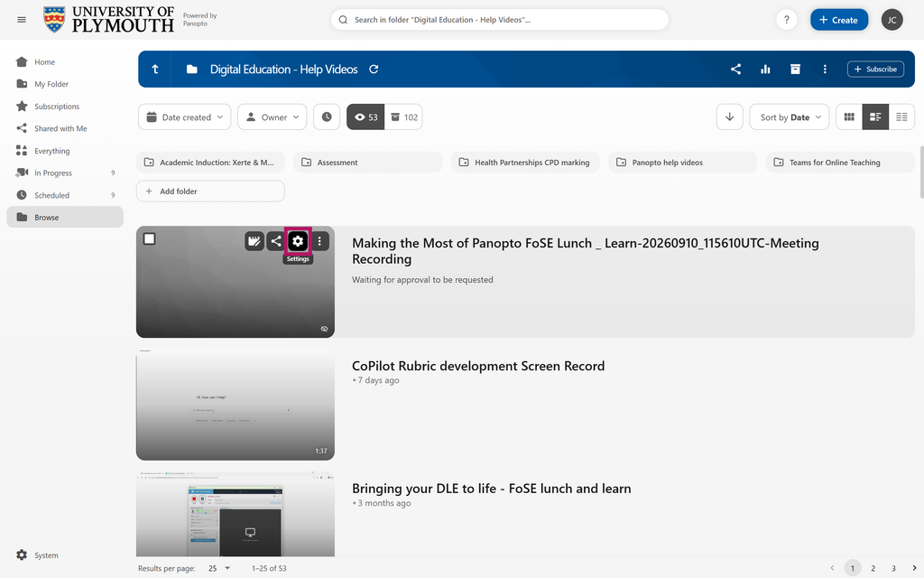Go to next results page arrow
This screenshot has height=578, width=924.
[x=914, y=568]
